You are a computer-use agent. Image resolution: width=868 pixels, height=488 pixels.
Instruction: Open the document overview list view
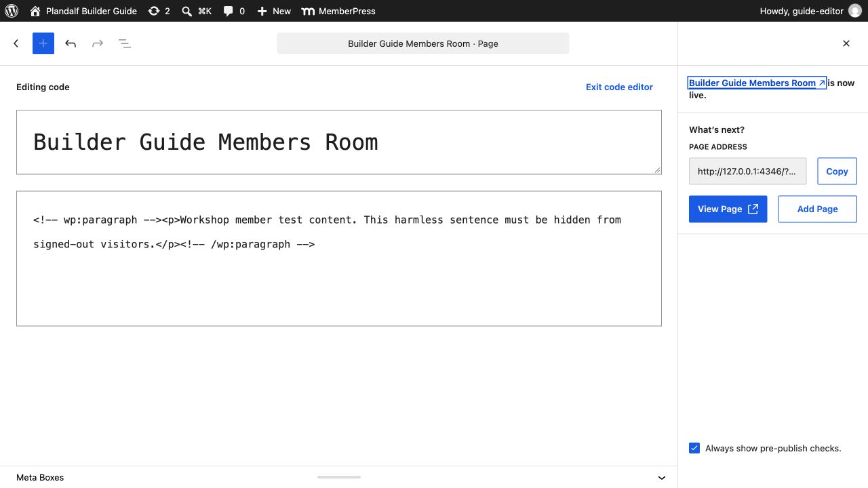click(125, 43)
